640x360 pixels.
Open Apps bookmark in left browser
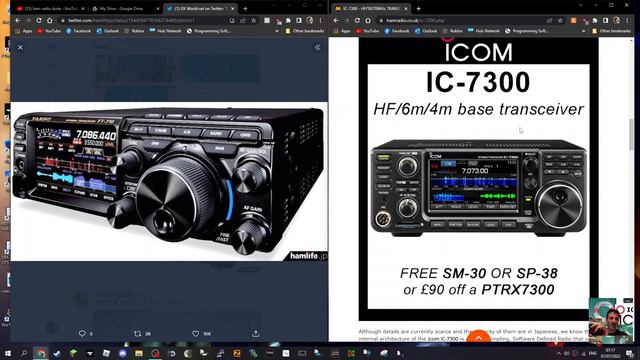(24, 31)
